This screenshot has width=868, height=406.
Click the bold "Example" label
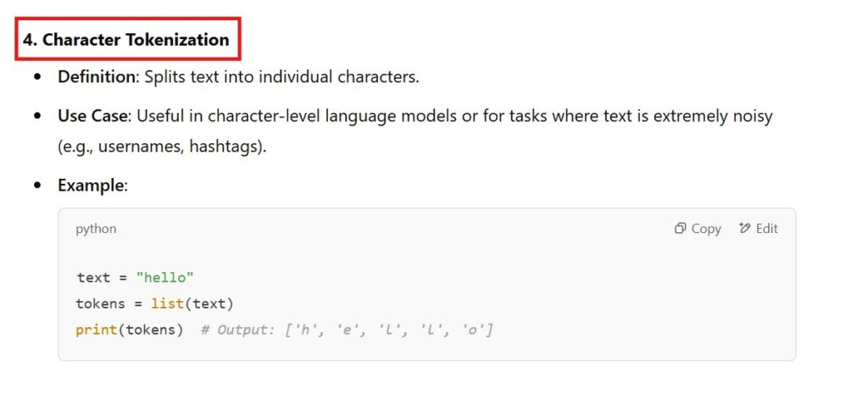pos(92,185)
